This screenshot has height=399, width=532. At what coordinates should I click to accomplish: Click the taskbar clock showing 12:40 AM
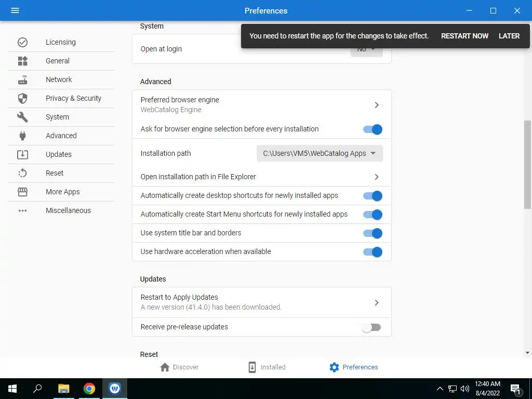[487, 389]
